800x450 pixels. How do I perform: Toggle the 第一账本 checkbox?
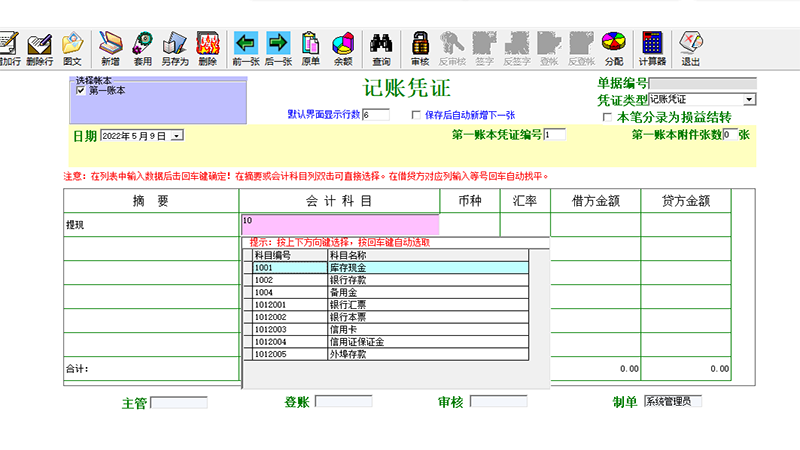pyautogui.click(x=81, y=91)
